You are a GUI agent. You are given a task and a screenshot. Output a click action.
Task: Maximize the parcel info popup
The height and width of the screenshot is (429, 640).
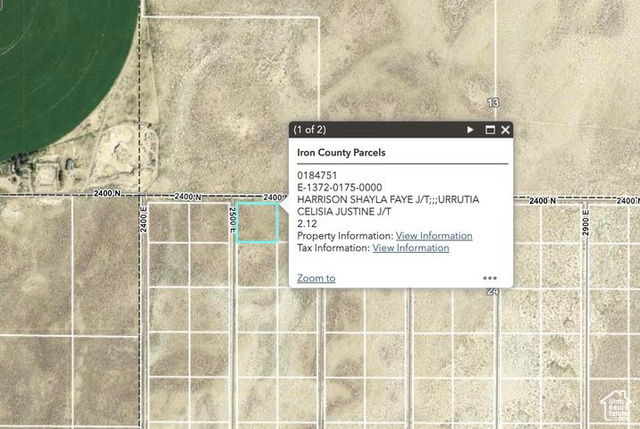[490, 130]
